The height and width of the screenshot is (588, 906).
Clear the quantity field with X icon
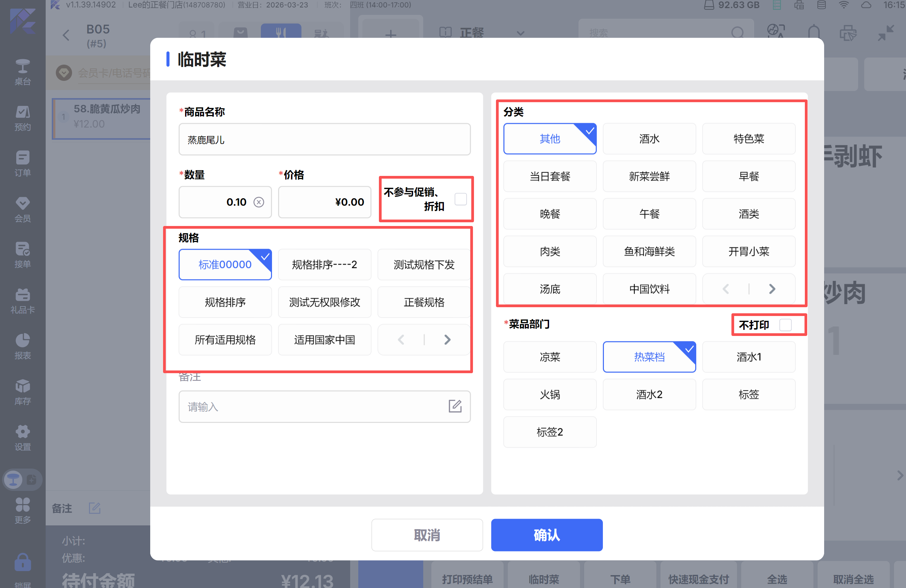[259, 202]
